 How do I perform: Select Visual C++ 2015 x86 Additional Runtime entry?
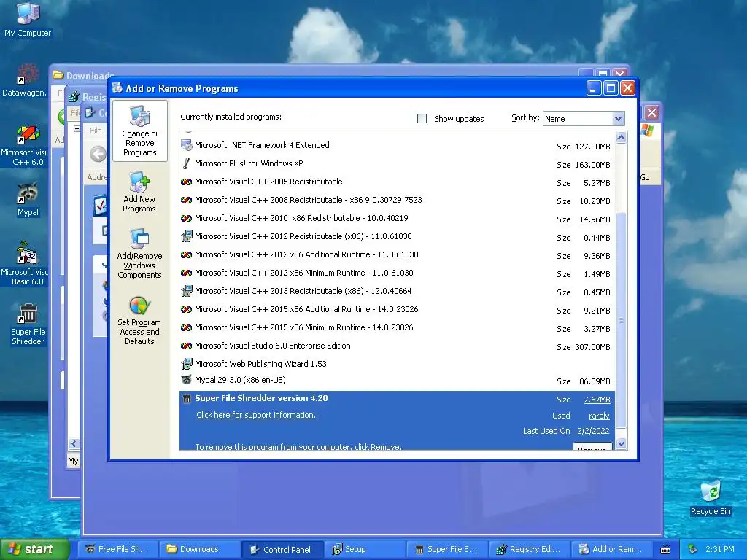(396, 310)
